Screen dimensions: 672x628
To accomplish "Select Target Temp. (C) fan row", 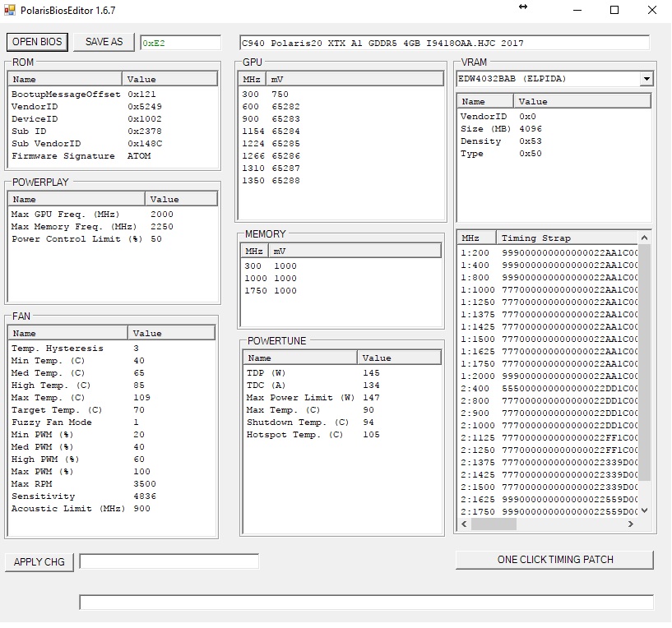I will 112,410.
